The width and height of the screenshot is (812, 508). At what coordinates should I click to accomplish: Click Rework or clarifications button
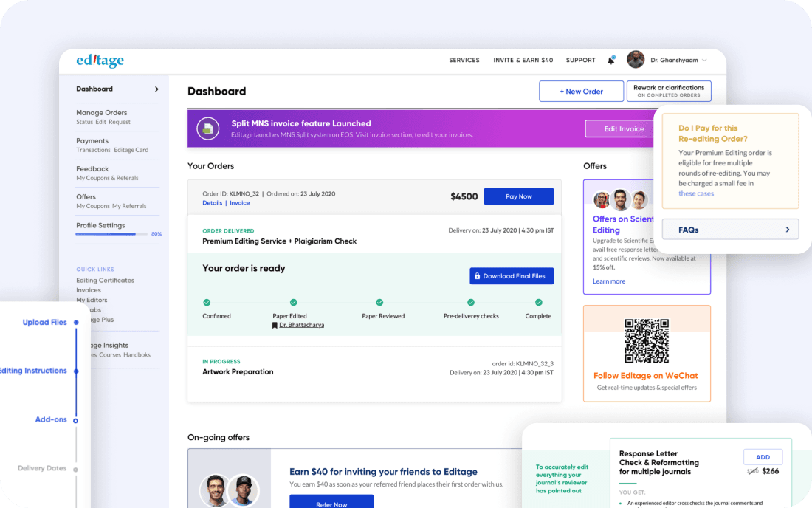[x=669, y=91]
